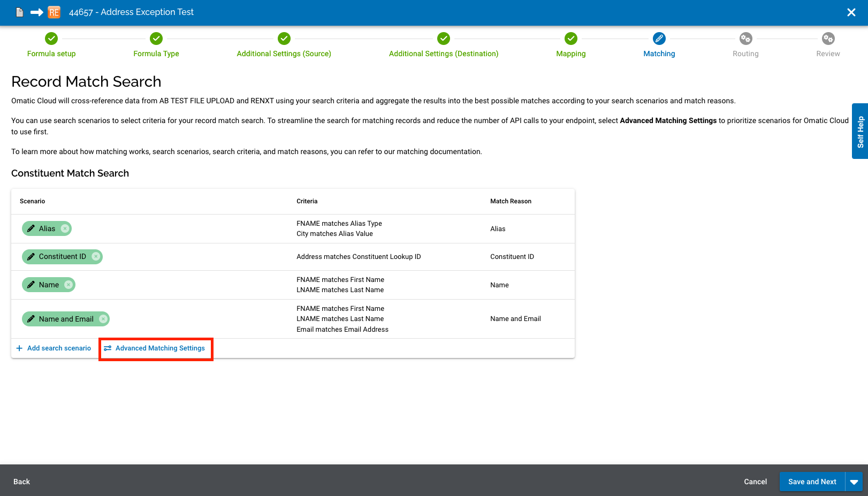Remove the Constituent ID scenario chip
868x496 pixels.
pyautogui.click(x=96, y=256)
